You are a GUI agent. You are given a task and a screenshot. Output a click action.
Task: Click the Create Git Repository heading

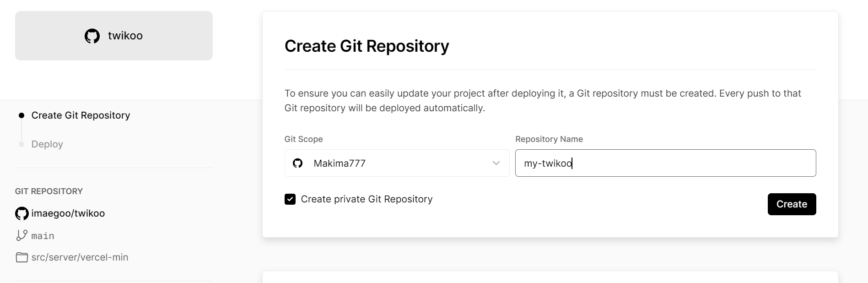click(x=367, y=46)
